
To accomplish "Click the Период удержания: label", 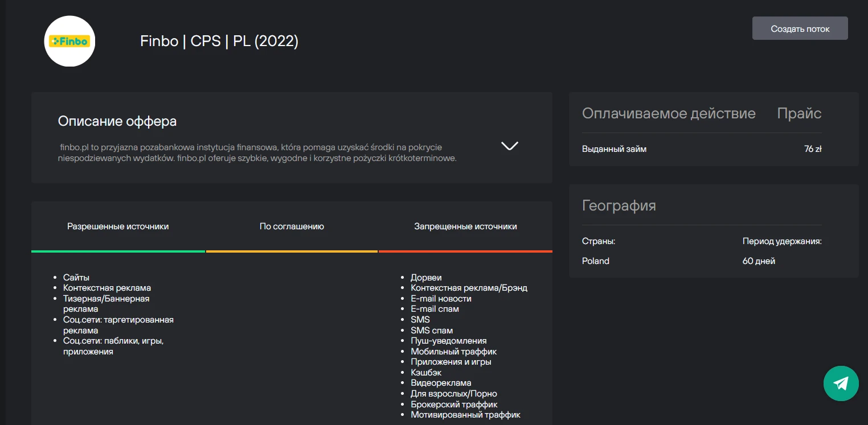I will [x=782, y=241].
